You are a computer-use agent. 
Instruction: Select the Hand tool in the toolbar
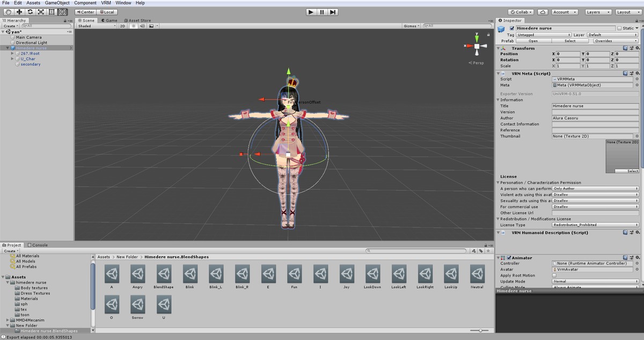8,12
